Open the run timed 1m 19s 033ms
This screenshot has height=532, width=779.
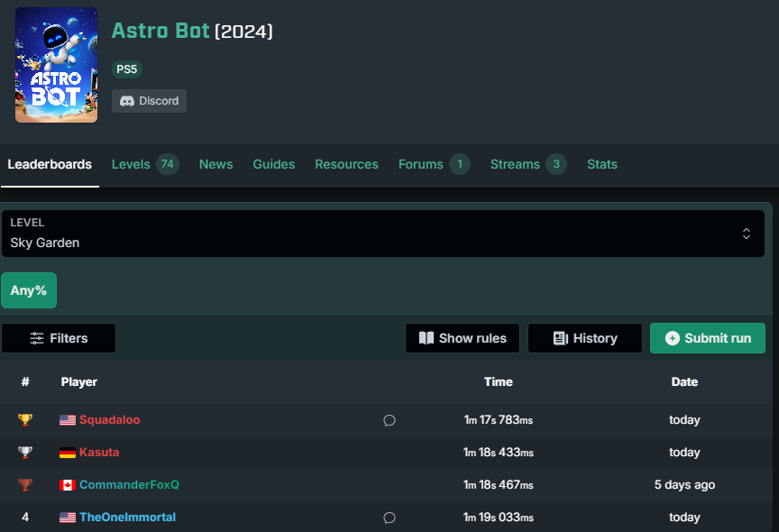click(499, 517)
